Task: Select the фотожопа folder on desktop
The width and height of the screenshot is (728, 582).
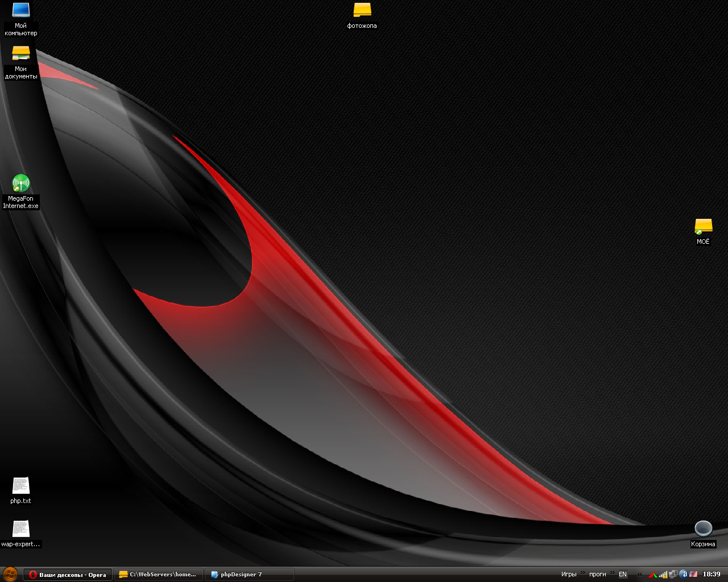Action: 362,10
